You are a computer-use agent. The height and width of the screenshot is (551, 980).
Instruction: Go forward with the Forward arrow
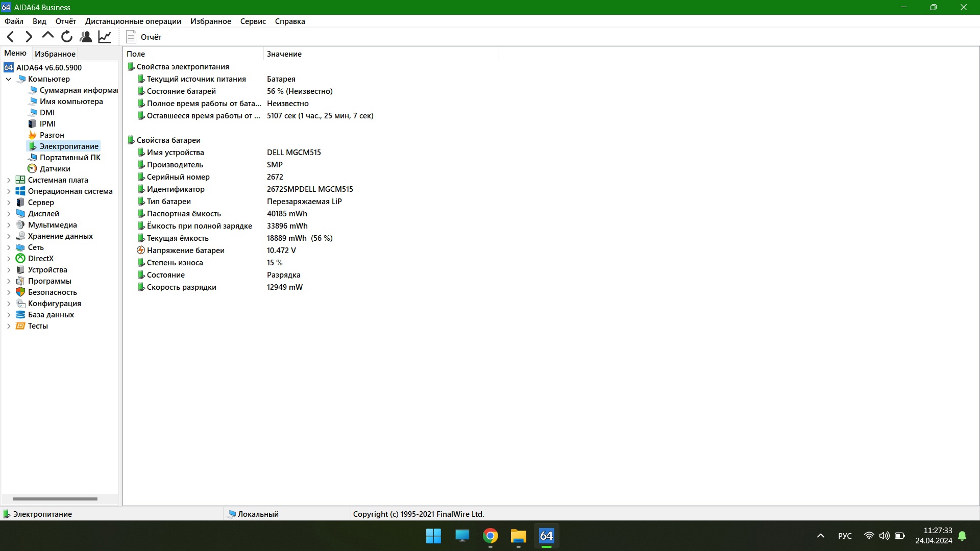click(29, 37)
